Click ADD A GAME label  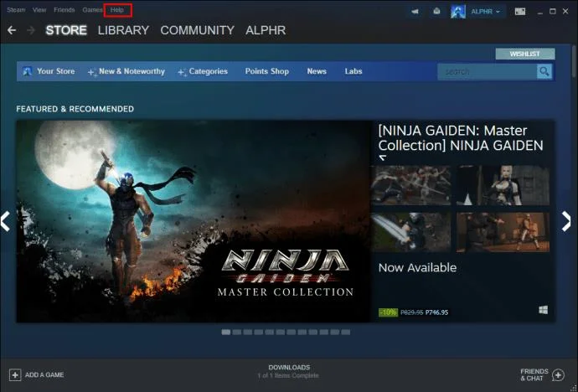pos(44,375)
